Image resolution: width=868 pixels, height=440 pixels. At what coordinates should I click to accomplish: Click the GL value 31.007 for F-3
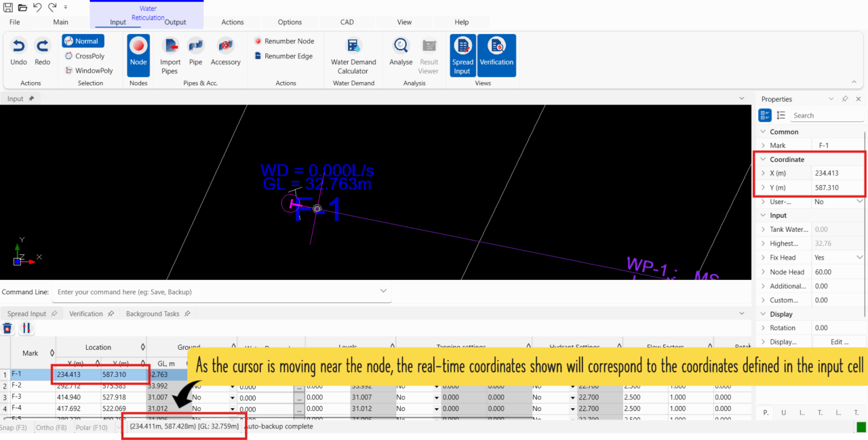click(x=157, y=397)
